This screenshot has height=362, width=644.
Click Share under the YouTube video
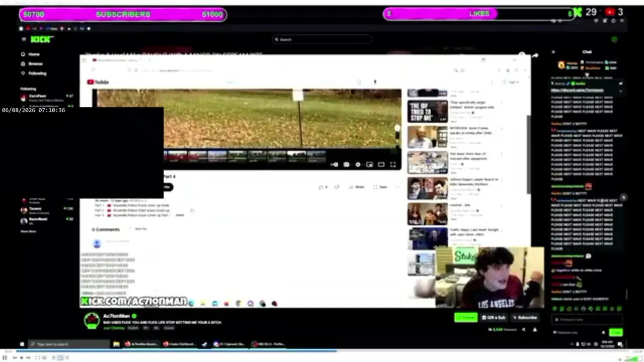(357, 187)
